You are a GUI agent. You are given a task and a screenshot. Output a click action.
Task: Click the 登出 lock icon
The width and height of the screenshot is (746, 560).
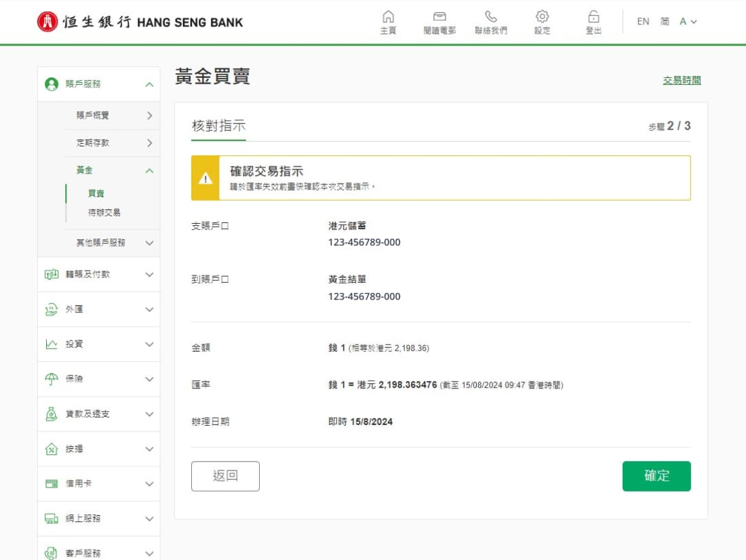pyautogui.click(x=593, y=17)
